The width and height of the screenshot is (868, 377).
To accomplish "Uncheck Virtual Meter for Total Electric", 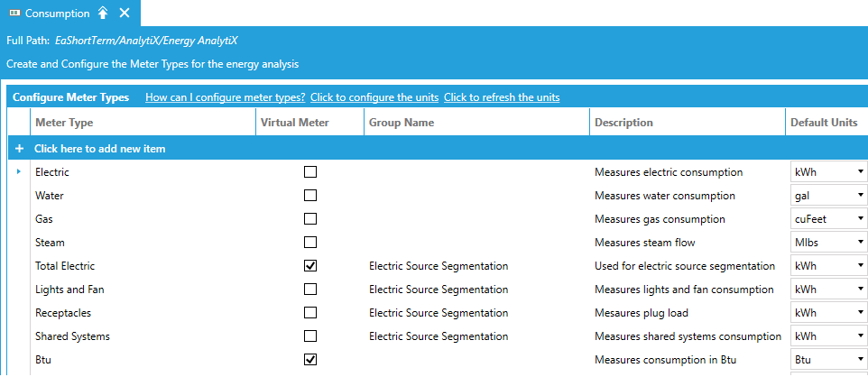I will [x=310, y=266].
